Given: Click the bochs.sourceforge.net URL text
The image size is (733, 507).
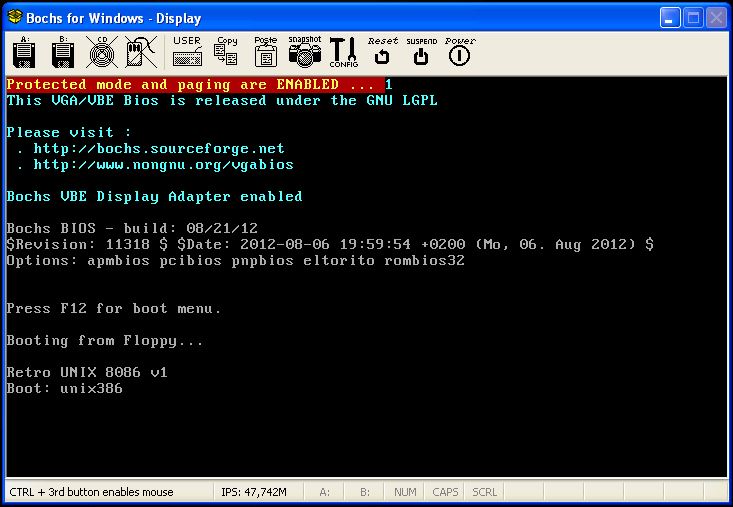Looking at the screenshot, I should pyautogui.click(x=159, y=149).
